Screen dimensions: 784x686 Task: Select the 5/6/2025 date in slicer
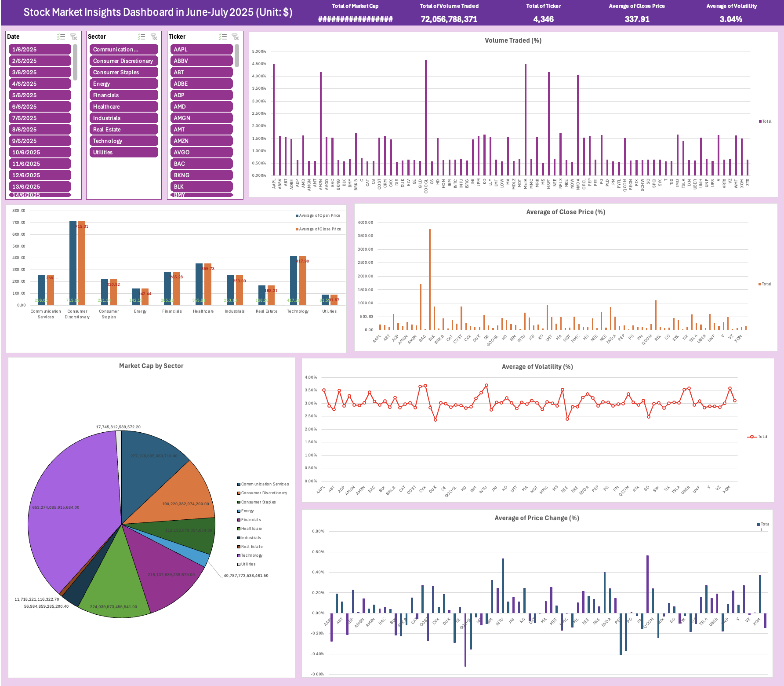click(40, 95)
